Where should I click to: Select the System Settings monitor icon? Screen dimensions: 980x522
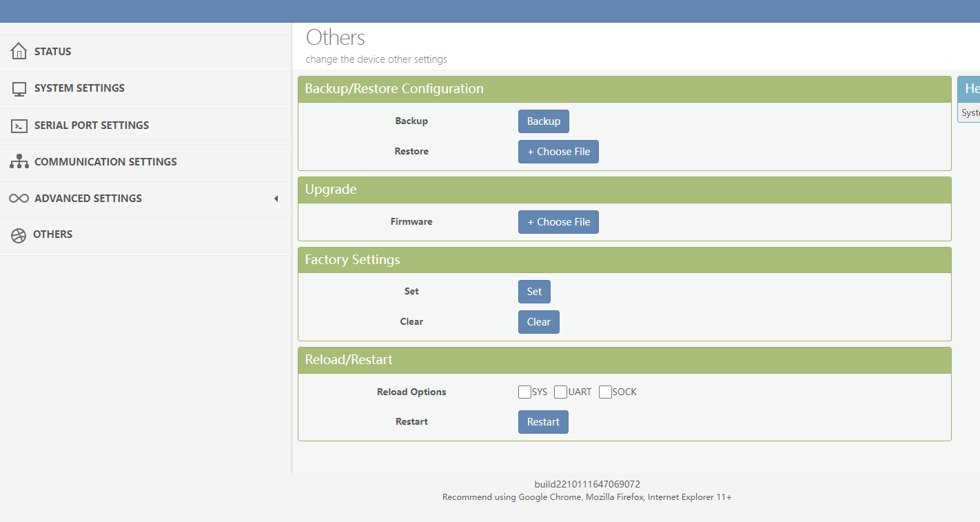click(x=19, y=89)
